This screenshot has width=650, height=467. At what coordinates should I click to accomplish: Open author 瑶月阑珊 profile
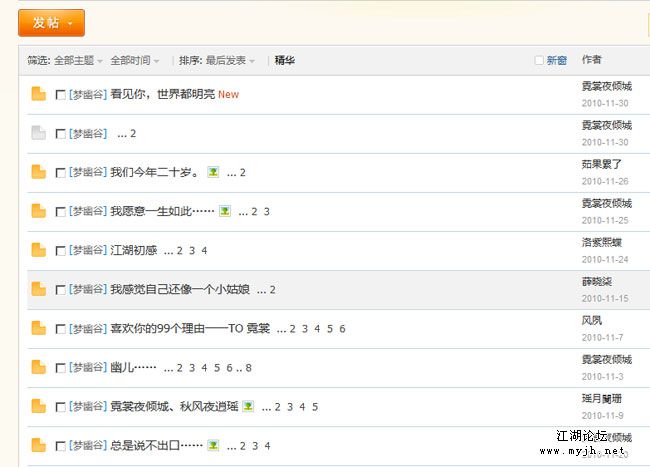601,398
